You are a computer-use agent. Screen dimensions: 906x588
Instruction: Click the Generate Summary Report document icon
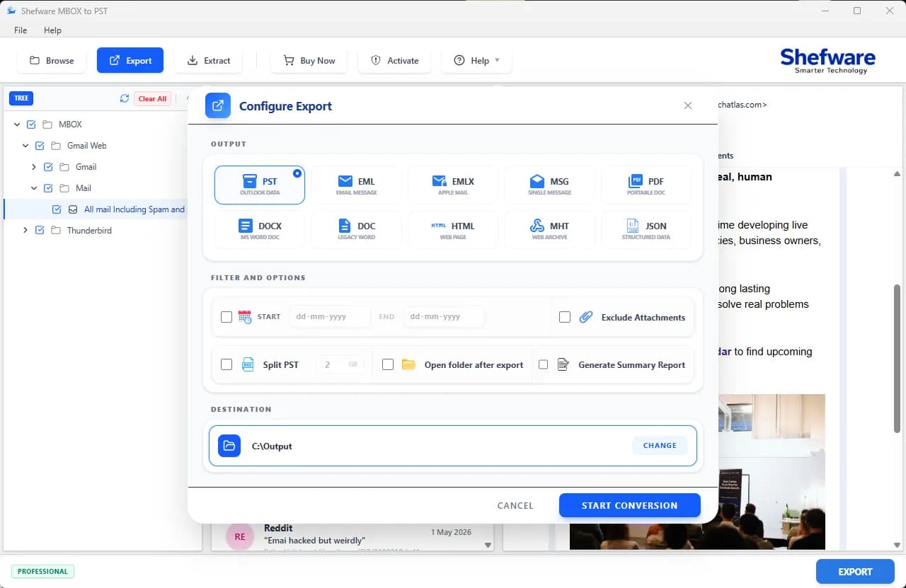pos(563,364)
